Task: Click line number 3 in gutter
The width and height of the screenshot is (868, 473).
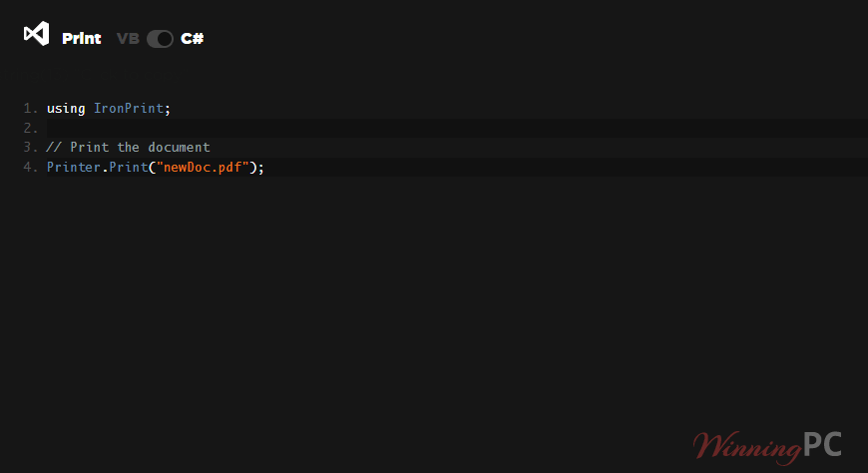Action: [x=31, y=148]
